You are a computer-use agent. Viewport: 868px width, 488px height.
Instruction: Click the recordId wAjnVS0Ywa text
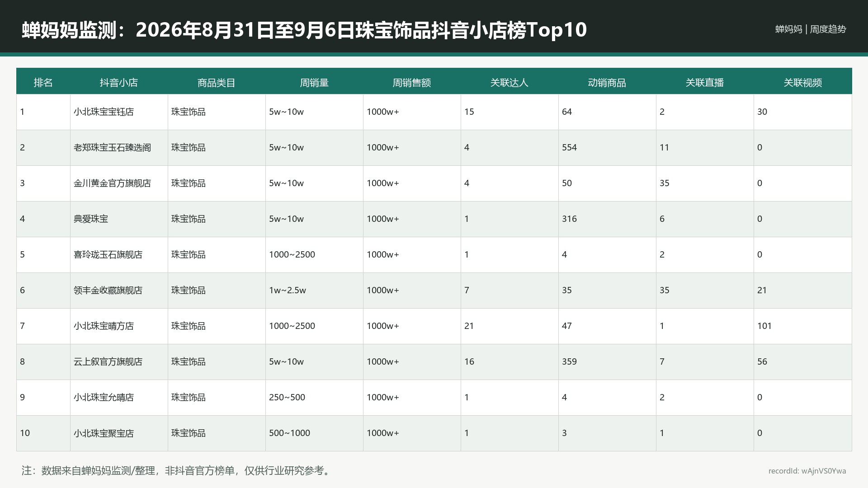pyautogui.click(x=807, y=471)
